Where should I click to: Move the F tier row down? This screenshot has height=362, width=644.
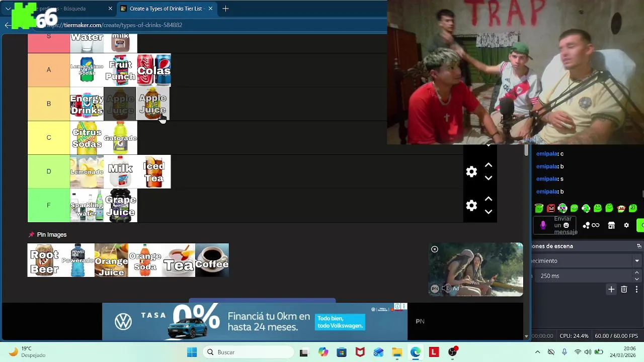point(488,212)
